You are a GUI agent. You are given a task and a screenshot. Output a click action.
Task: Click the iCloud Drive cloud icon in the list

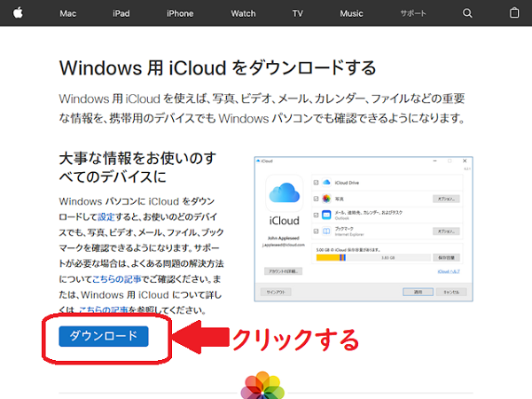326,183
